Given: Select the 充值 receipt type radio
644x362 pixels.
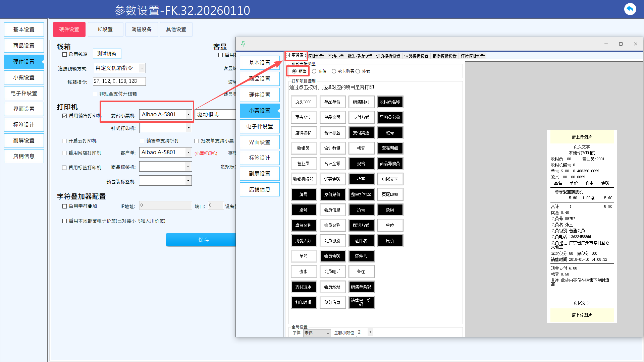Looking at the screenshot, I should pyautogui.click(x=314, y=71).
